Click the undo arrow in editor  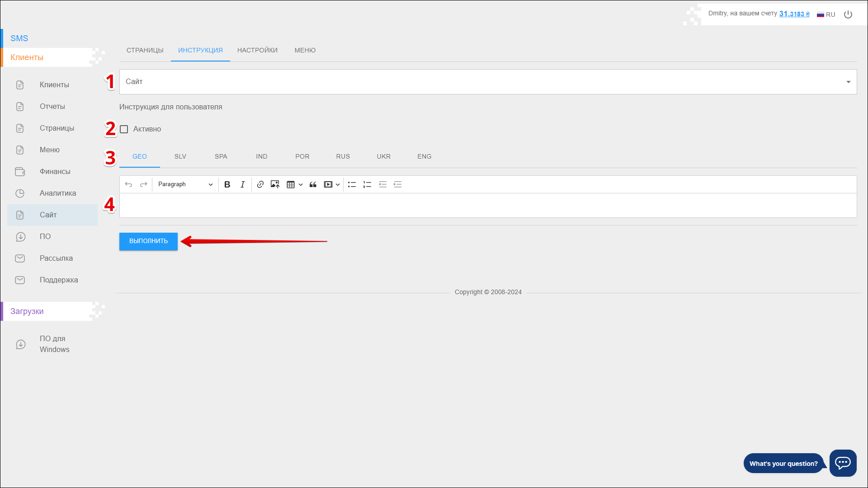point(128,184)
